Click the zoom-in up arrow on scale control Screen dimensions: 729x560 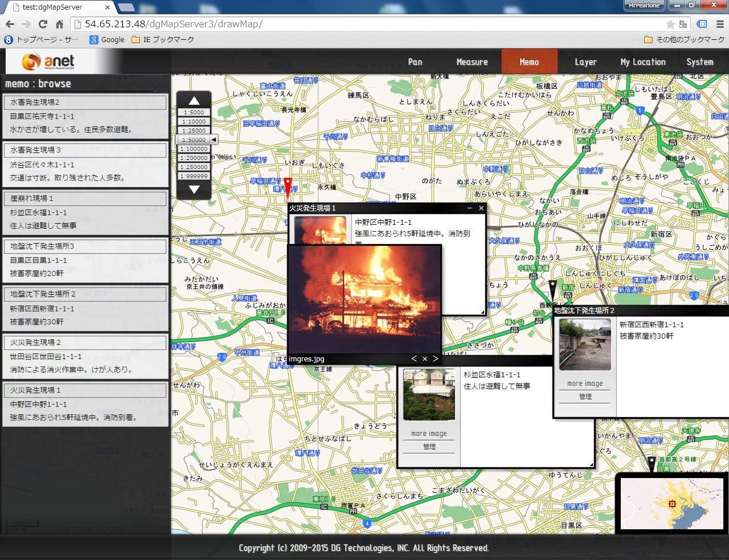[194, 101]
